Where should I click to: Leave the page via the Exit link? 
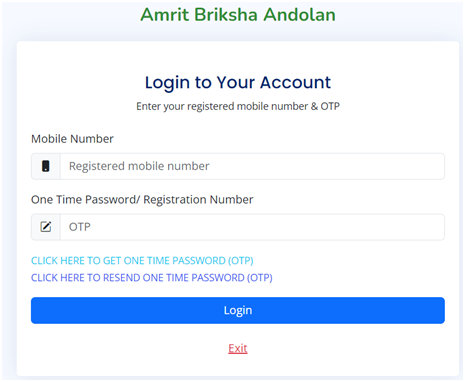pos(238,348)
